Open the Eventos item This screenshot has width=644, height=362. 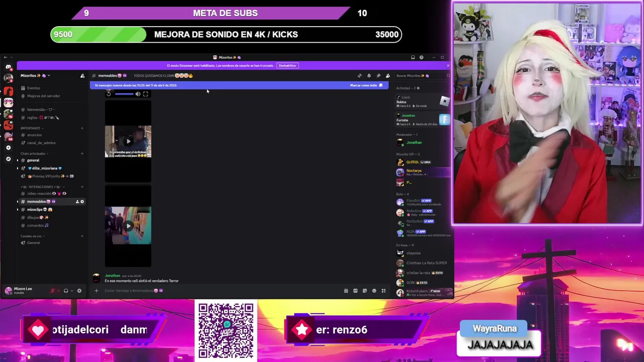52,88
